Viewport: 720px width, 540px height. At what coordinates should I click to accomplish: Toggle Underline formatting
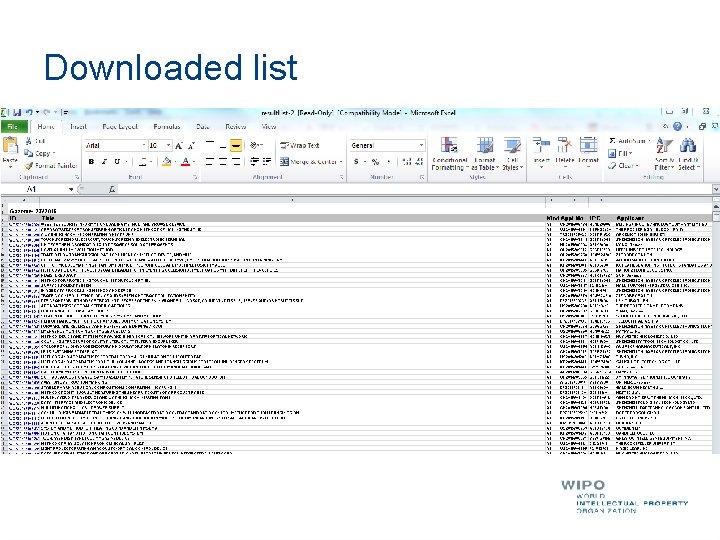[x=117, y=162]
